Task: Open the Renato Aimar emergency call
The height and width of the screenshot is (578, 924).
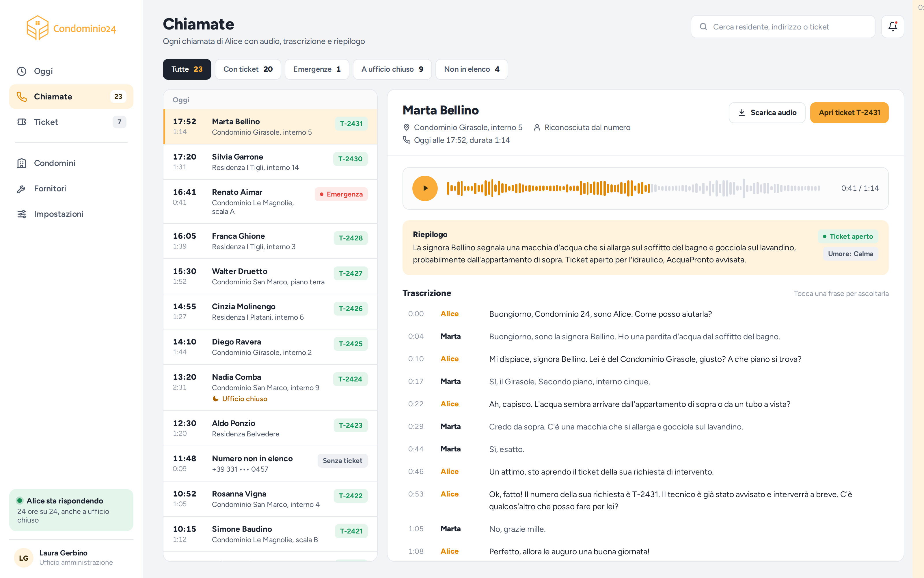Action: pos(270,201)
